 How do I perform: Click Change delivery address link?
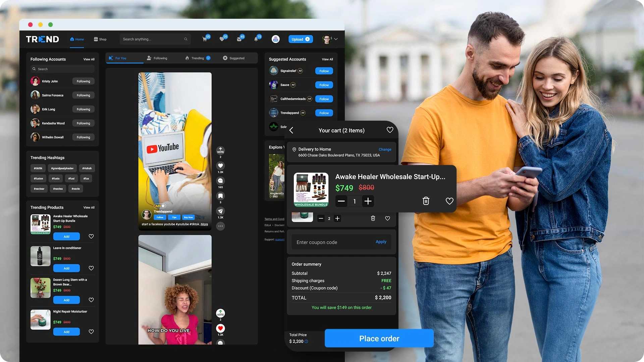(x=385, y=149)
